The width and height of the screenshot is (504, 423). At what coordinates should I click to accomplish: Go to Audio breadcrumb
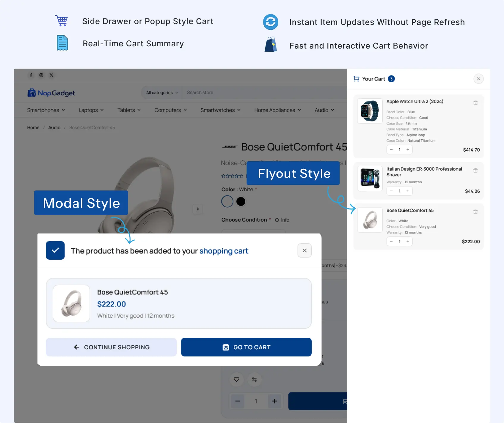pyautogui.click(x=54, y=128)
